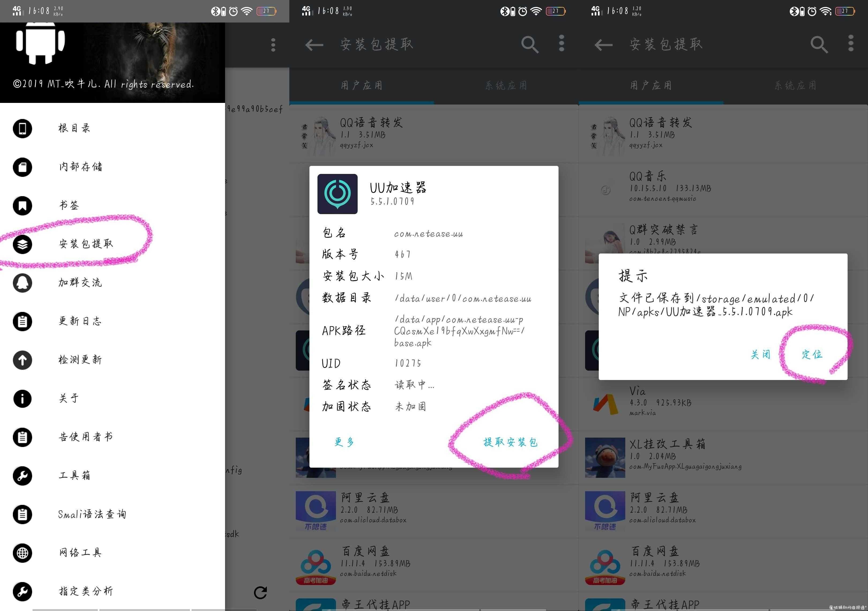Open 书签 bookmarks entry

112,206
